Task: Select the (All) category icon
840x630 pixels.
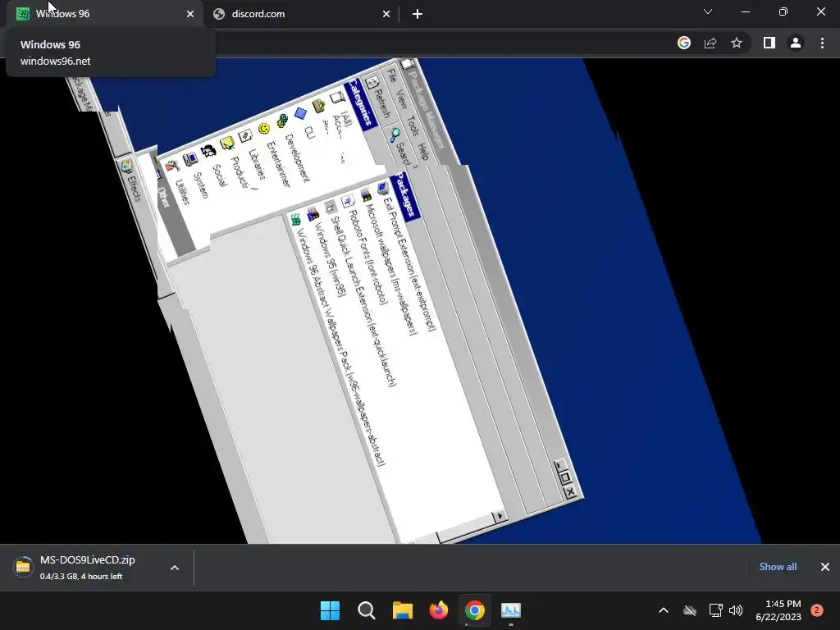Action: coord(336,98)
